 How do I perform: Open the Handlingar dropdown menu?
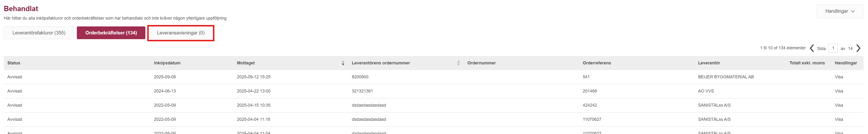tap(839, 11)
